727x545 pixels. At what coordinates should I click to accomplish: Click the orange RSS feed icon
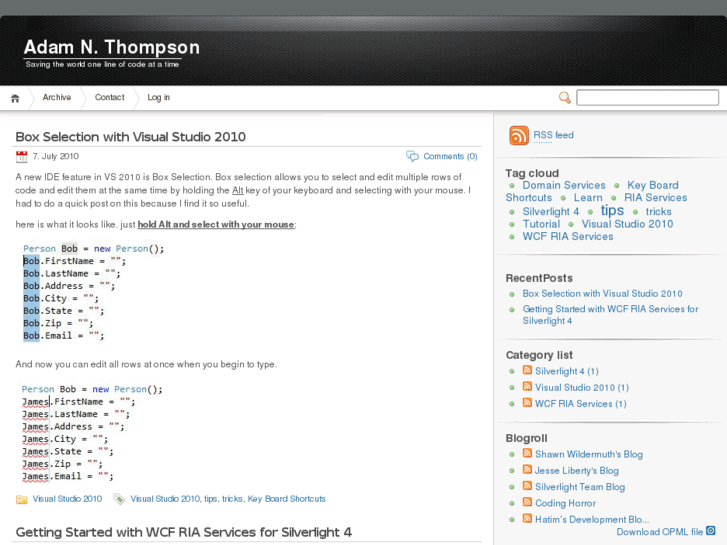[x=518, y=135]
